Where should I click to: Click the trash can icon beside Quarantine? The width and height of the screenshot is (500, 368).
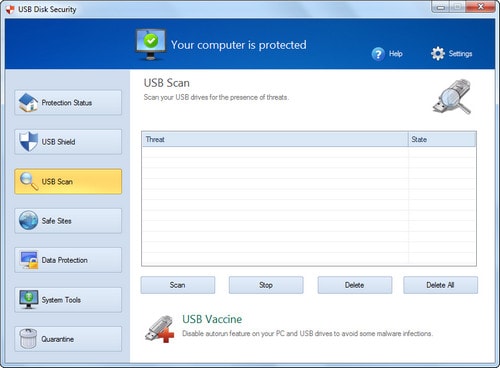pos(28,338)
